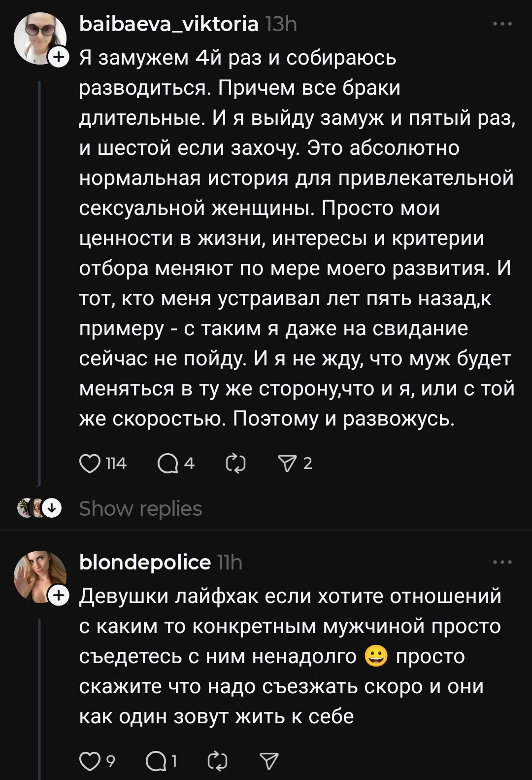The width and height of the screenshot is (532, 780).
Task: Repost blondepolice's post
Action: (x=217, y=762)
